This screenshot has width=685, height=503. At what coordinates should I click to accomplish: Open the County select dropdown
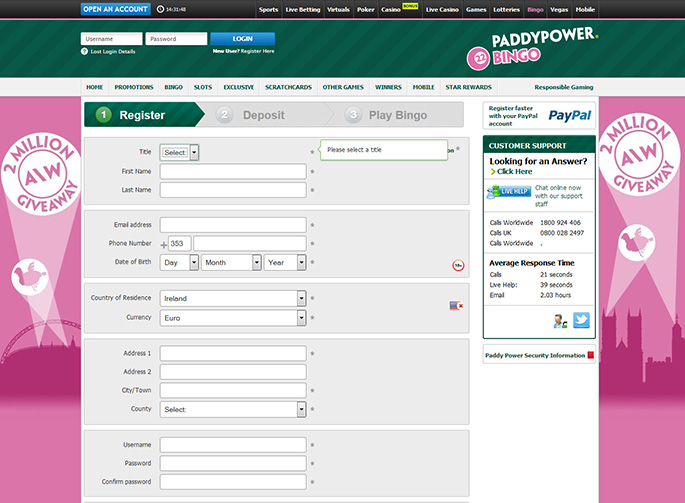(x=233, y=409)
